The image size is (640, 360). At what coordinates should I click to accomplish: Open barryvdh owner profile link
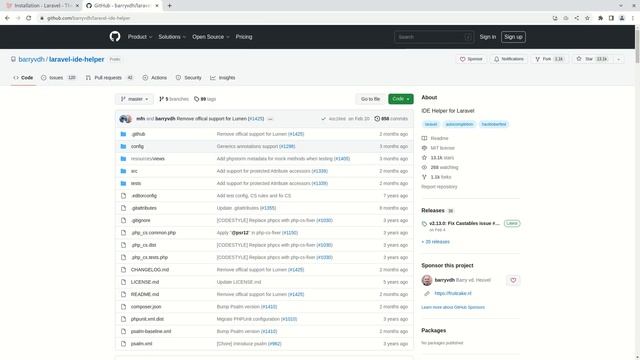[31, 59]
